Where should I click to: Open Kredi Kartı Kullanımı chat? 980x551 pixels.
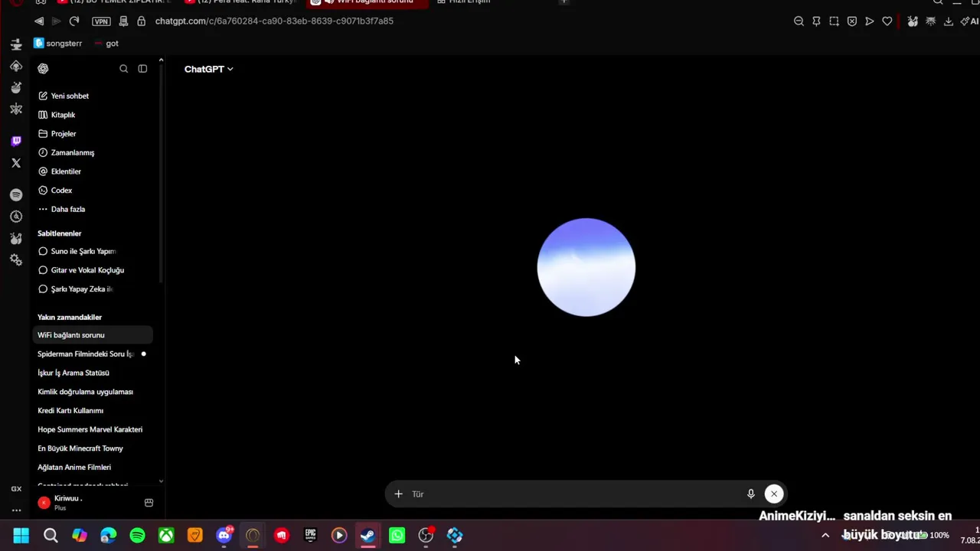[92, 410]
